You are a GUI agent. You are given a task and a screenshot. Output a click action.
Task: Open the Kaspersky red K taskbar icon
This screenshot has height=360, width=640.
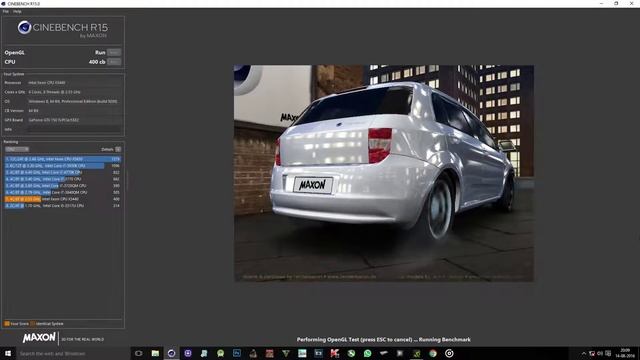click(335, 353)
